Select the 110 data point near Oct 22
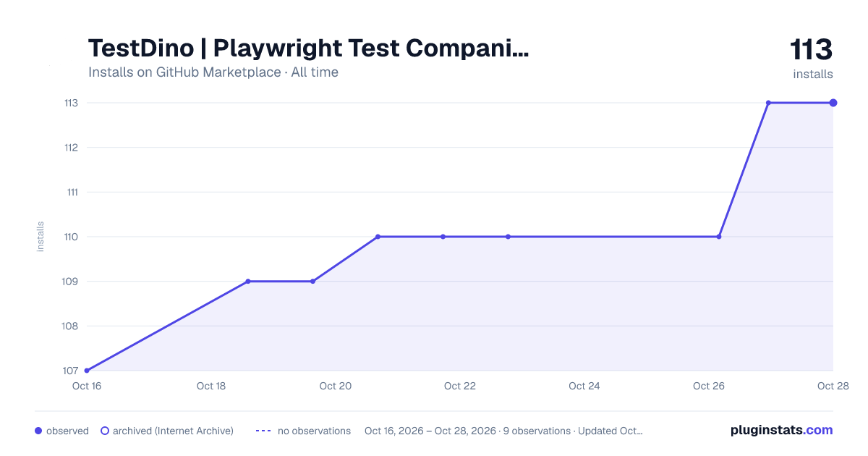The image size is (868, 456). click(443, 237)
